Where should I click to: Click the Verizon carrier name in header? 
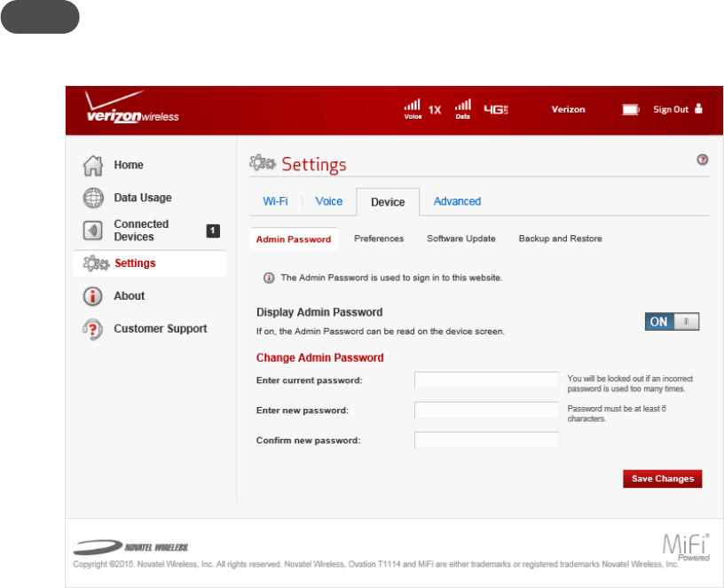568,109
